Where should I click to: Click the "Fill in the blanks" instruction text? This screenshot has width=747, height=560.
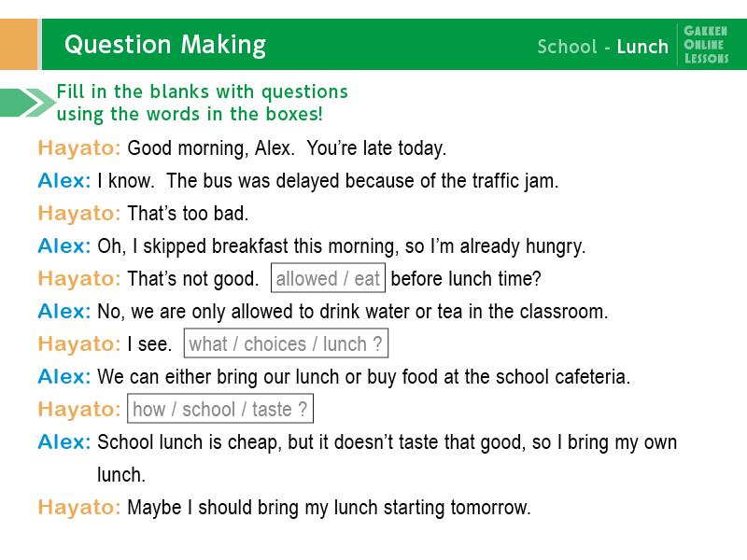point(202,103)
